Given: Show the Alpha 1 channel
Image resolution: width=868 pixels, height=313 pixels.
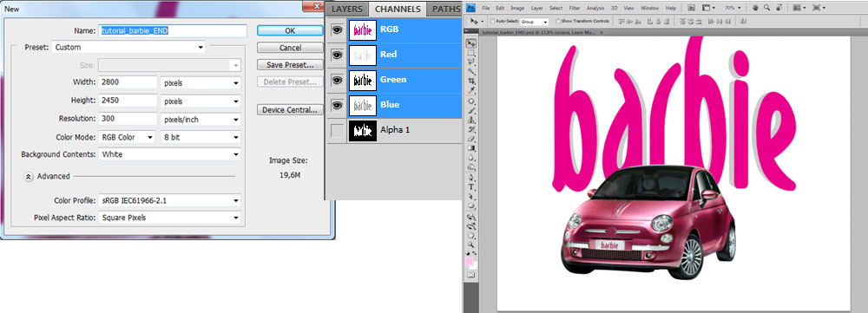Looking at the screenshot, I should tap(337, 131).
